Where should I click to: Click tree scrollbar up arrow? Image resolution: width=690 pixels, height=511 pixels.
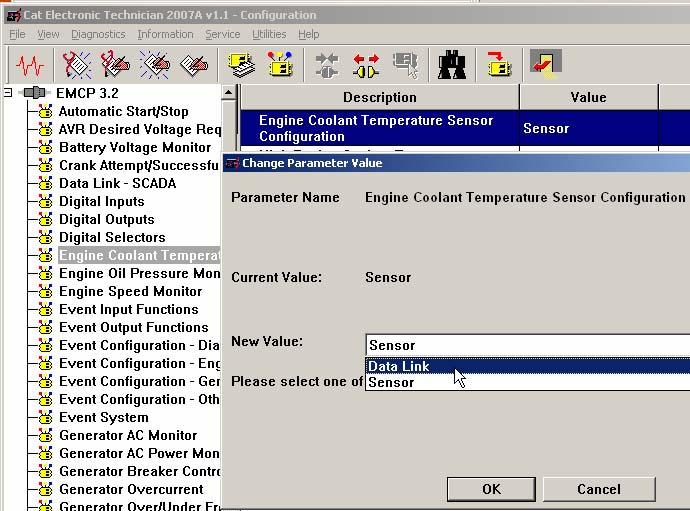click(228, 93)
